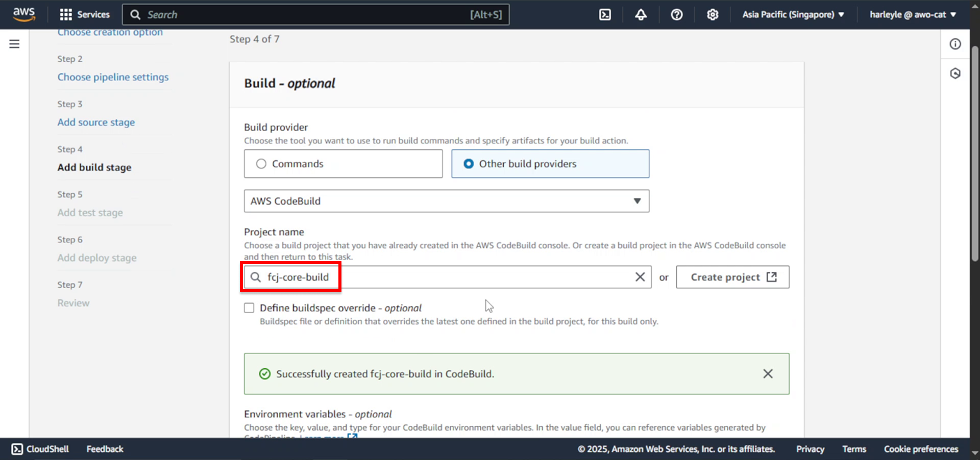This screenshot has width=980, height=460.
Task: Open the hexagon tools panel icon
Action: point(955,73)
